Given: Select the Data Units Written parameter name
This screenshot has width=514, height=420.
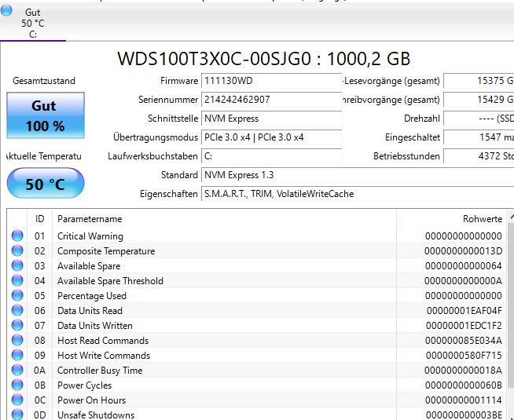Looking at the screenshot, I should 95,325.
